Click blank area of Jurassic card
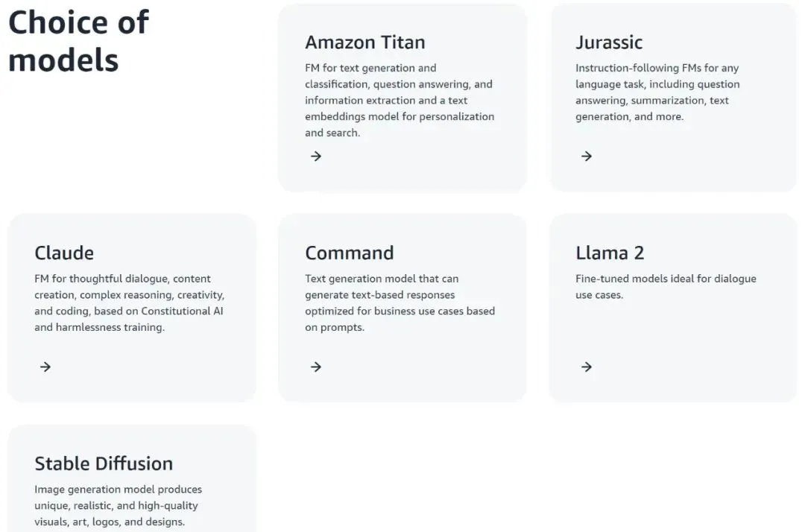 tap(708, 156)
